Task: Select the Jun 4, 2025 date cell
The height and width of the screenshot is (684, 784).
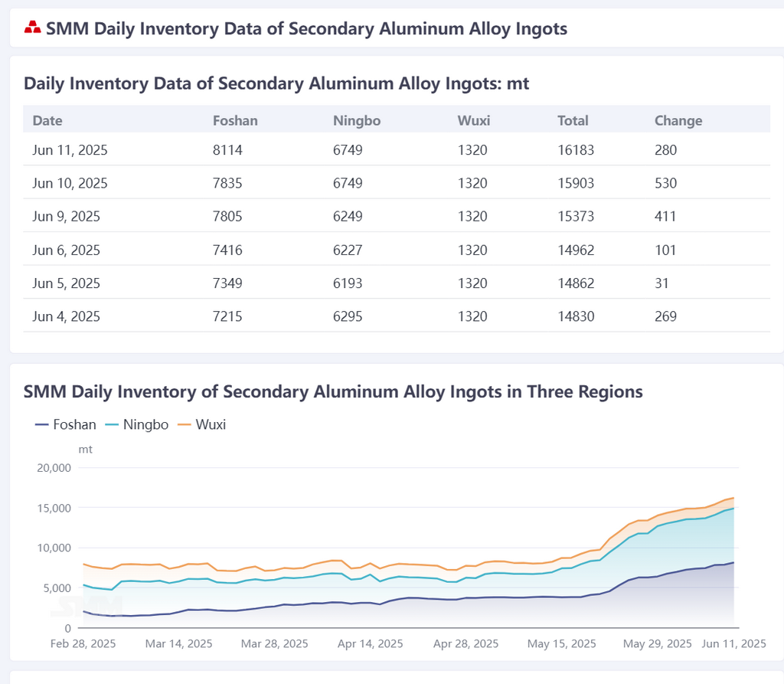Action: (x=66, y=317)
